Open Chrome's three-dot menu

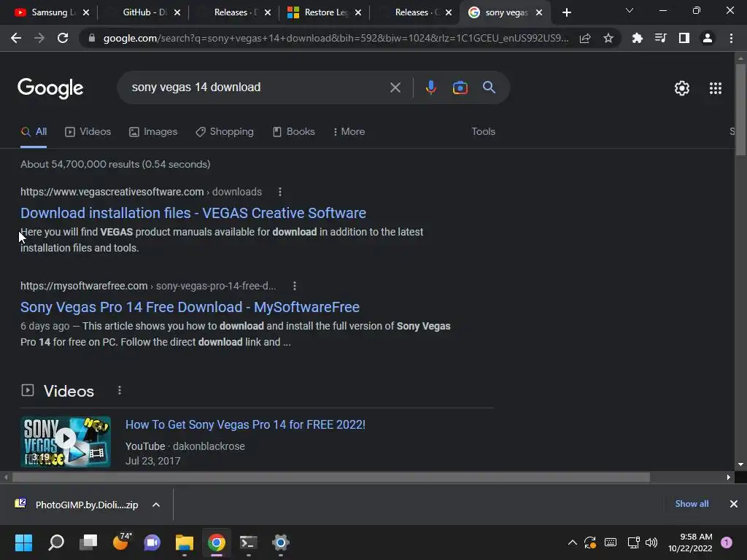point(731,38)
